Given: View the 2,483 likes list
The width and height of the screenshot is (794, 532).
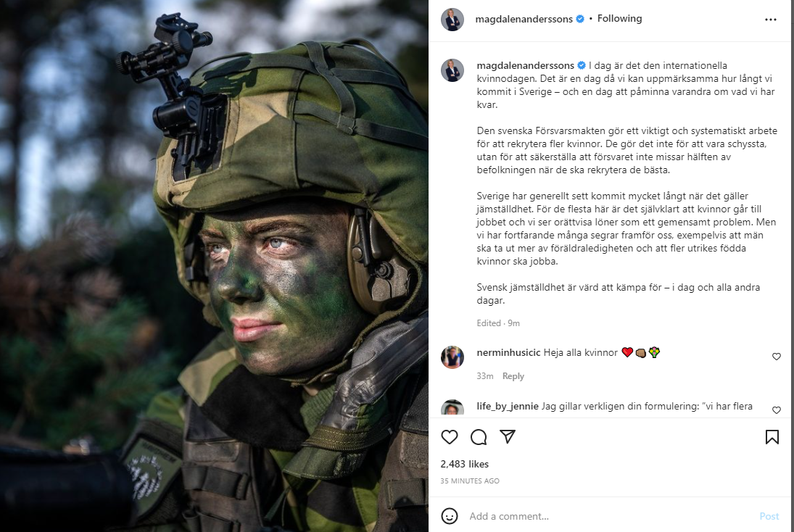Looking at the screenshot, I should 464,464.
